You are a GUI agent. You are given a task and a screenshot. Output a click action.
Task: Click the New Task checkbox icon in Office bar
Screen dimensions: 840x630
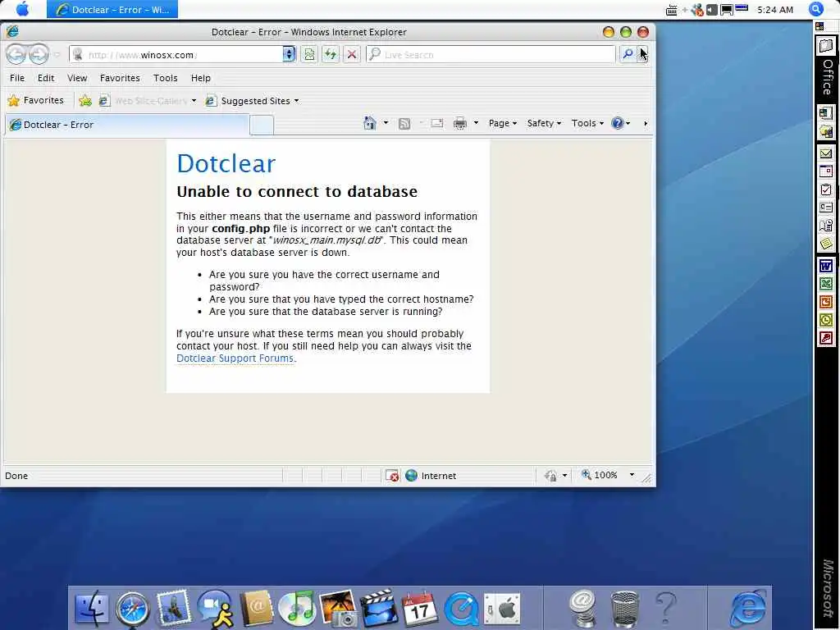[825, 189]
